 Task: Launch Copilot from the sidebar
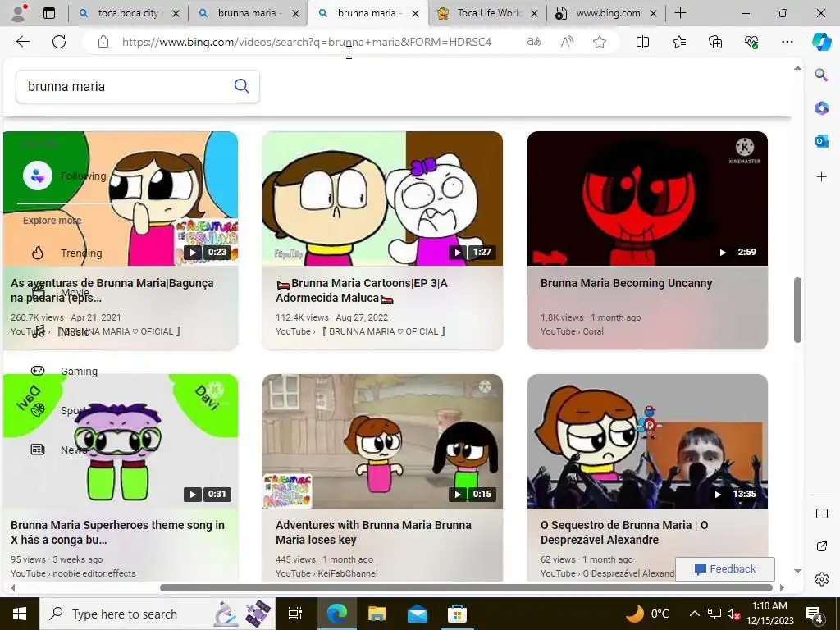pyautogui.click(x=821, y=42)
